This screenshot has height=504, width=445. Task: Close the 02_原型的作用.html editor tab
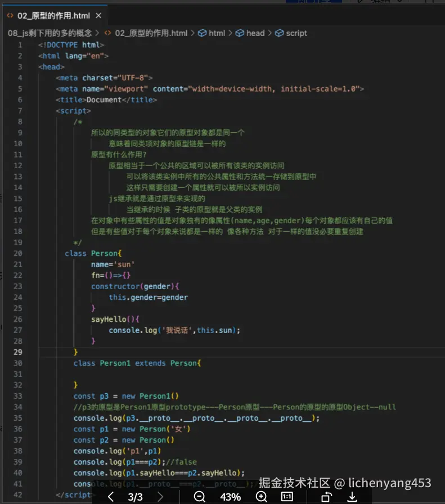pos(98,15)
